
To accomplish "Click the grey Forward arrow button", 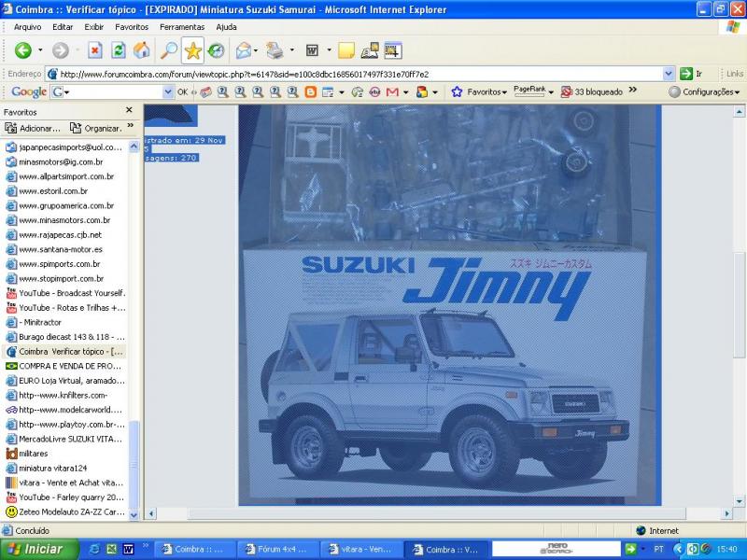I will pyautogui.click(x=61, y=50).
